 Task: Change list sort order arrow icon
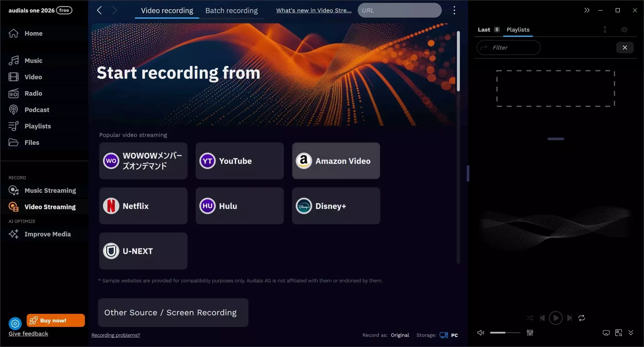[x=605, y=30]
